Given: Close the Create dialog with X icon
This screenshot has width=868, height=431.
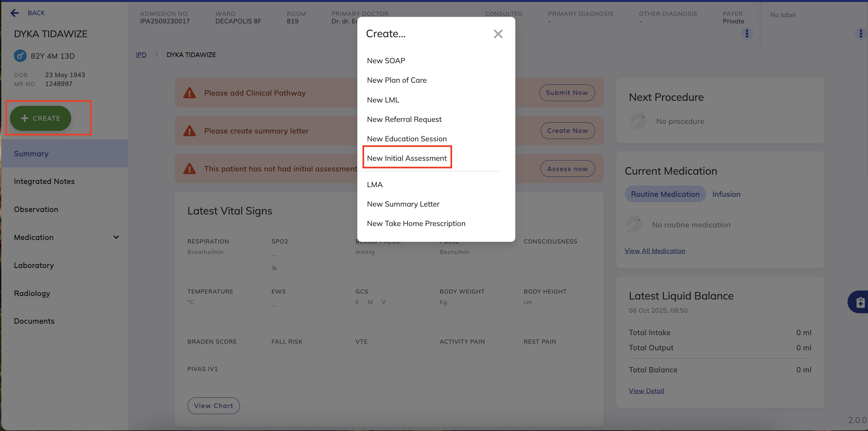Looking at the screenshot, I should click(498, 34).
